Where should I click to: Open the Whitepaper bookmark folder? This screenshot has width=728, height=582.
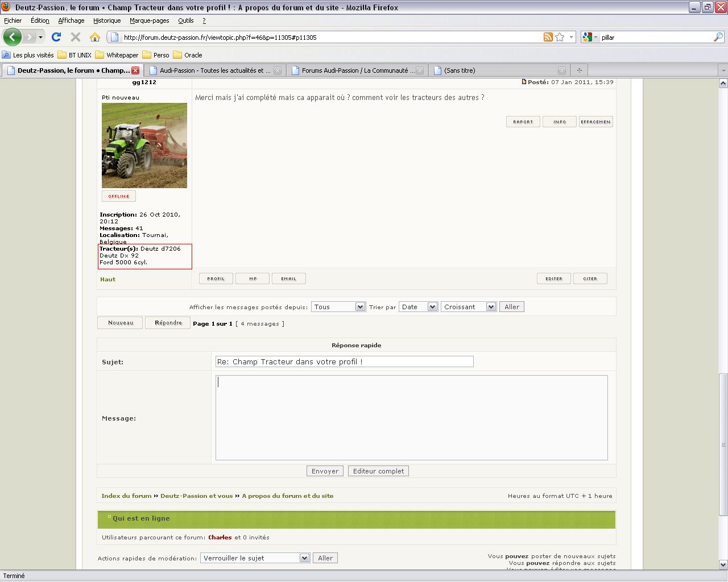pos(117,55)
